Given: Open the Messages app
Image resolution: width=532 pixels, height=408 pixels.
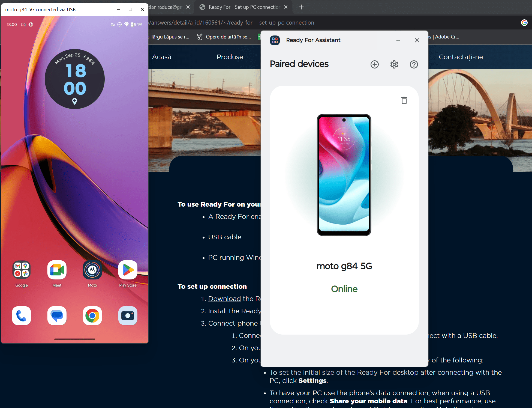Looking at the screenshot, I should click(57, 316).
